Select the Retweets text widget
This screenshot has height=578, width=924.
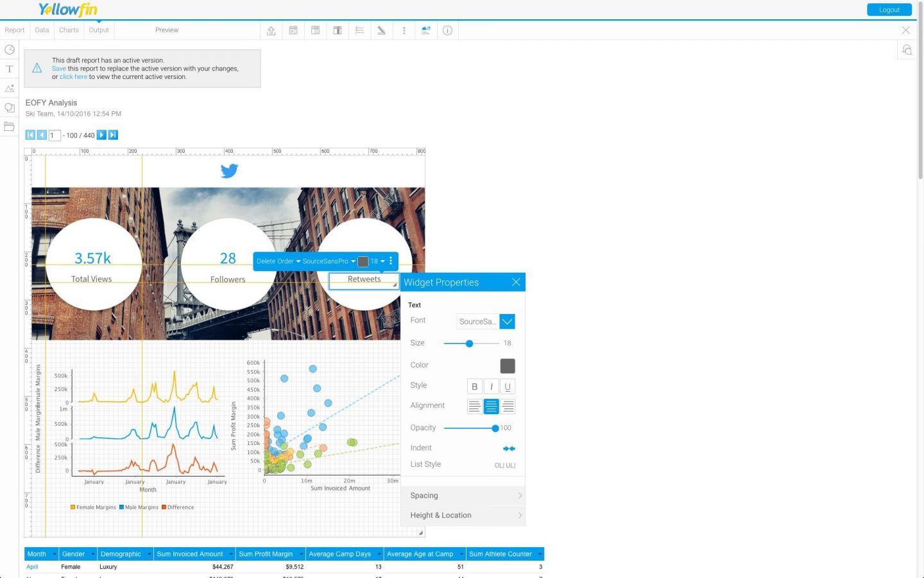click(x=364, y=281)
